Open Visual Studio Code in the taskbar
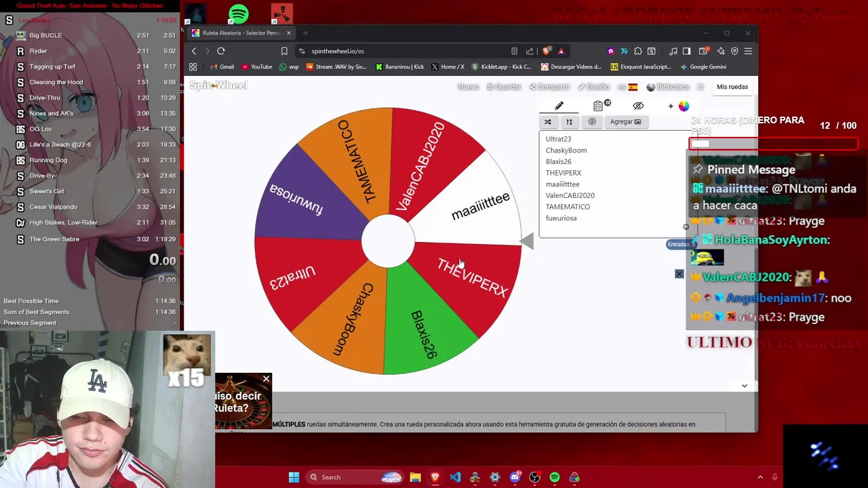868x488 pixels. pos(455,477)
